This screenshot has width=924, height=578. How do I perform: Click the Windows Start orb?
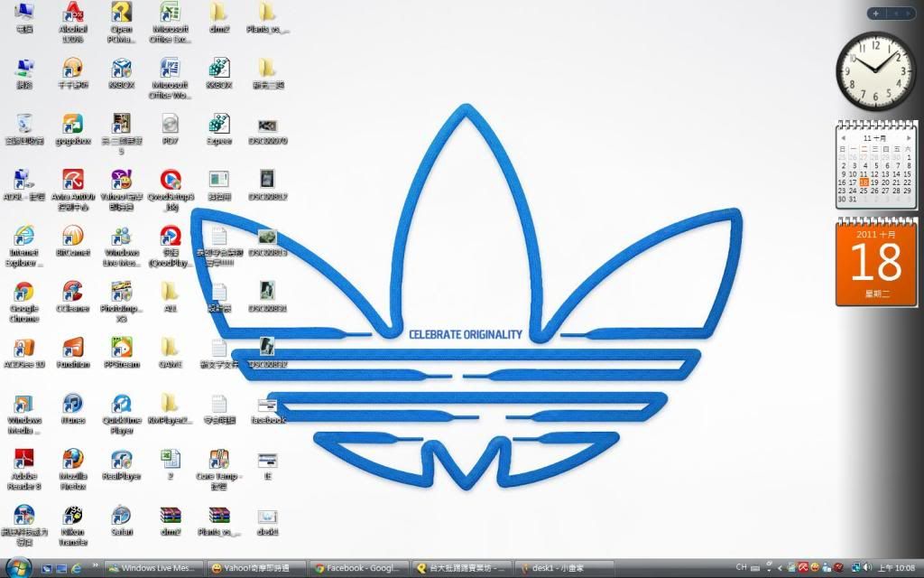click(18, 567)
